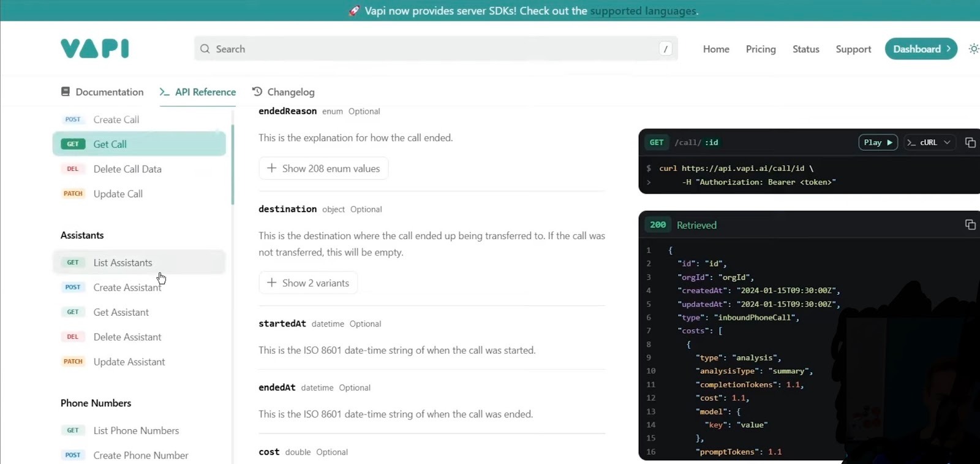Open Create Assistant endpoint

(x=139, y=287)
